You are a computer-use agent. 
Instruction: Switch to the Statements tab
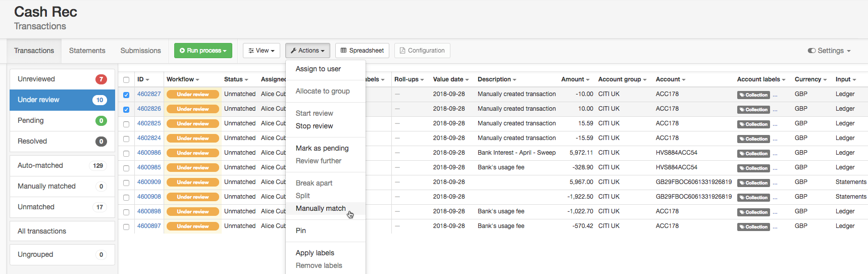click(87, 51)
